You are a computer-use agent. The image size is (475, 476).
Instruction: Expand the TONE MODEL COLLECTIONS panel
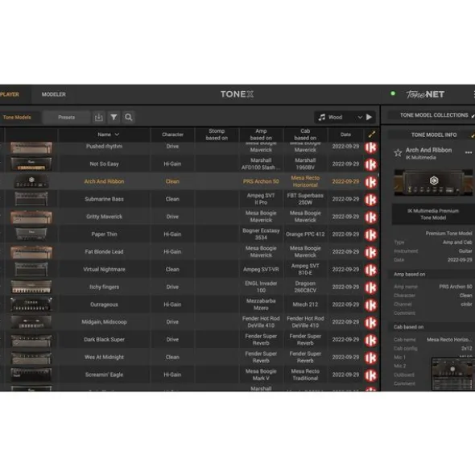point(434,115)
